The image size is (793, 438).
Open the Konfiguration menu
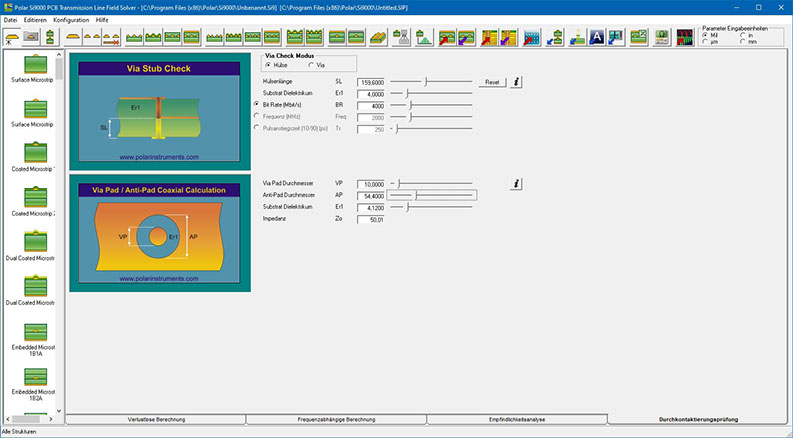pos(70,19)
